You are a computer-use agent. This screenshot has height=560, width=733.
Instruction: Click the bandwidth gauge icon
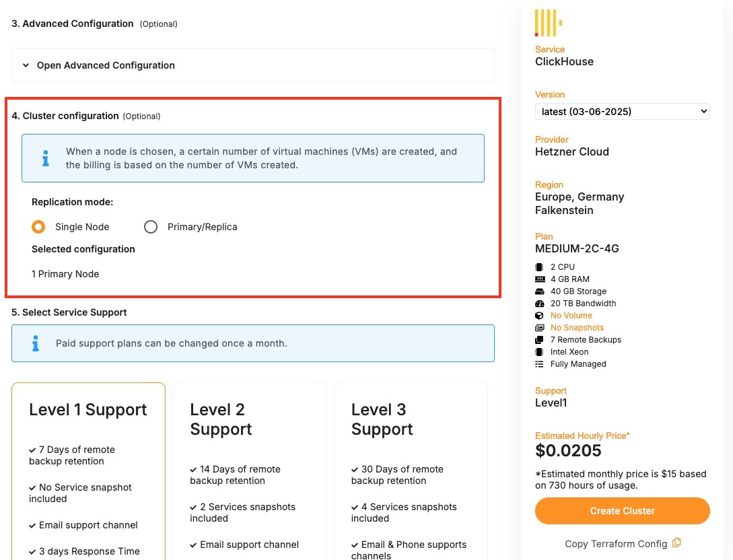[x=539, y=304]
